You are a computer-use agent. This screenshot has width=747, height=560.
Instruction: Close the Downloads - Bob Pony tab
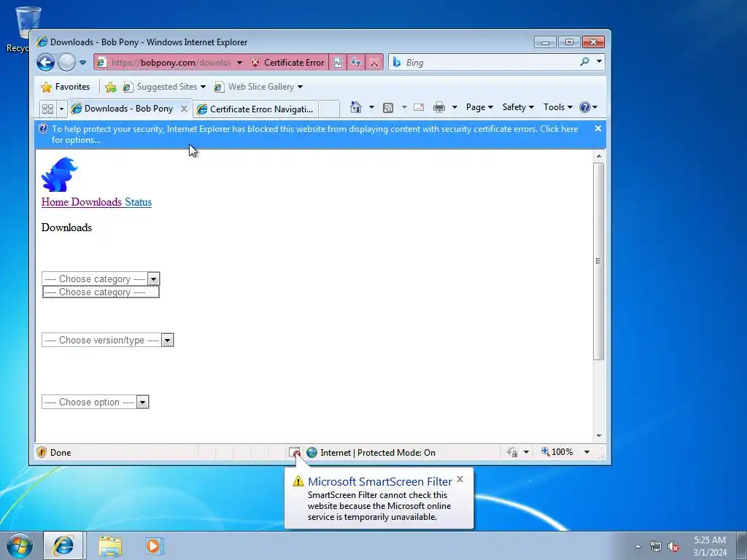(x=184, y=109)
